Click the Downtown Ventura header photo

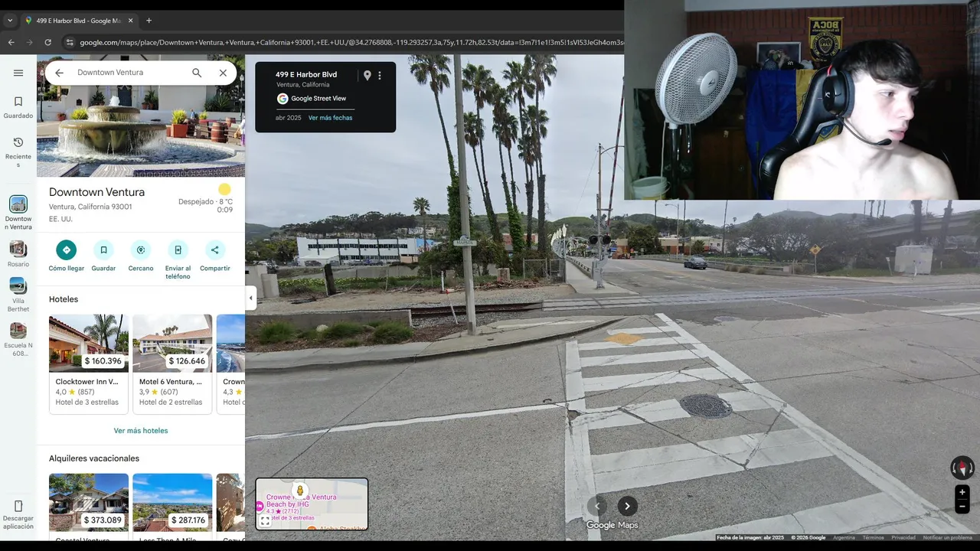point(141,116)
